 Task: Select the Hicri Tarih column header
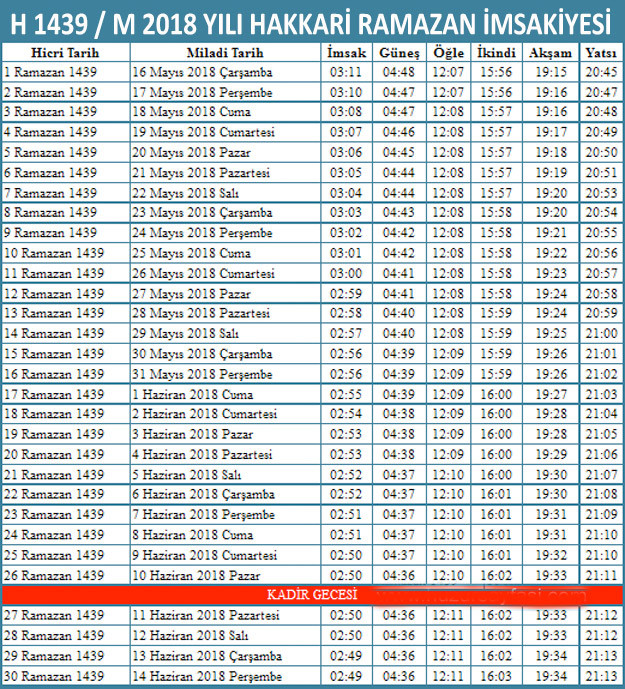(64, 52)
